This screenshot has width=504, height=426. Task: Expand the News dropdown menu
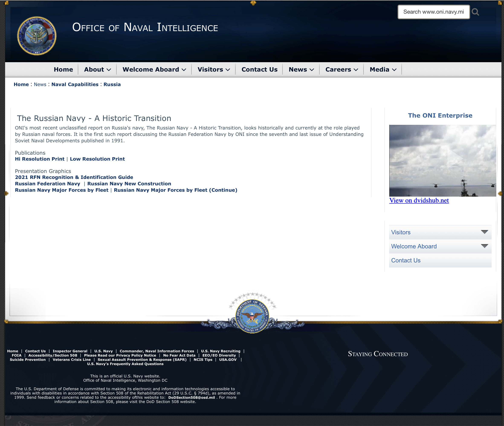pos(301,70)
